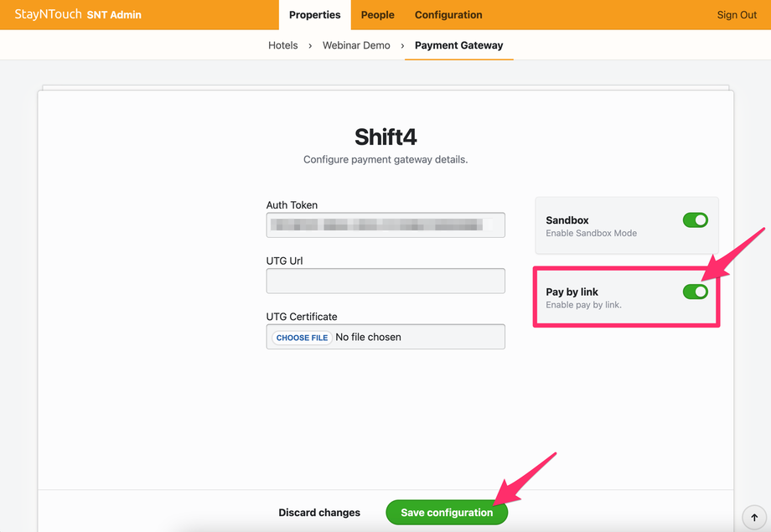Click the StayNTouch SNT Admin logo

tap(78, 14)
